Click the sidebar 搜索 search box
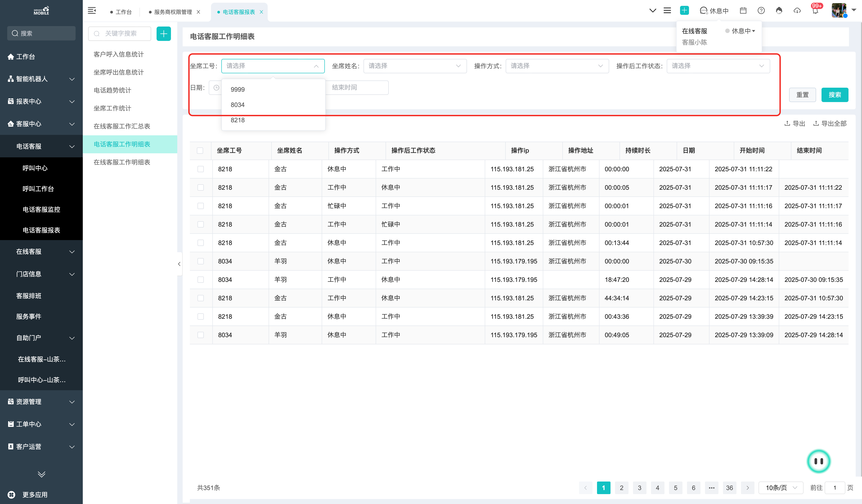862x504 pixels. pyautogui.click(x=41, y=33)
